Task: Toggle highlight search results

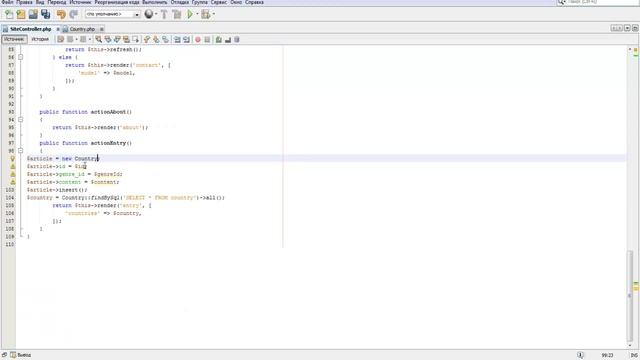Action: (127, 40)
